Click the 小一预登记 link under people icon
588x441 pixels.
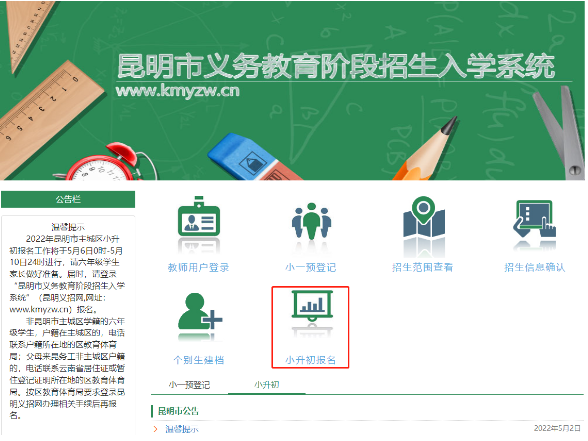click(x=310, y=267)
